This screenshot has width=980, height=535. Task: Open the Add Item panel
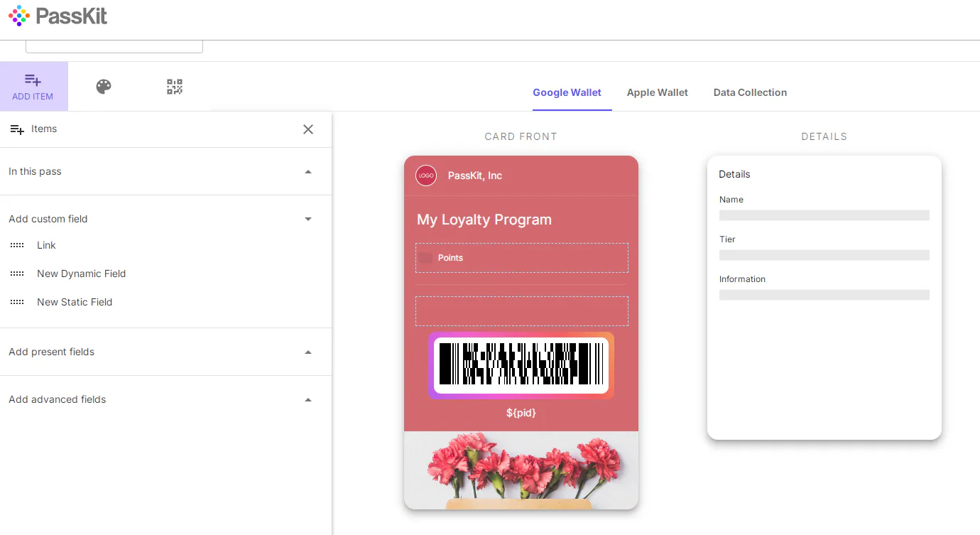click(33, 87)
